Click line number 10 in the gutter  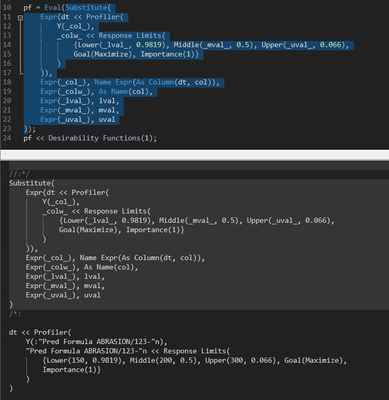pyautogui.click(x=7, y=7)
